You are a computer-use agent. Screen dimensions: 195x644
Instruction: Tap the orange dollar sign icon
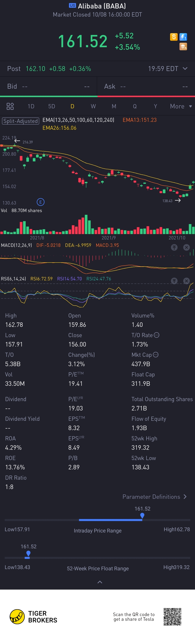174,37
